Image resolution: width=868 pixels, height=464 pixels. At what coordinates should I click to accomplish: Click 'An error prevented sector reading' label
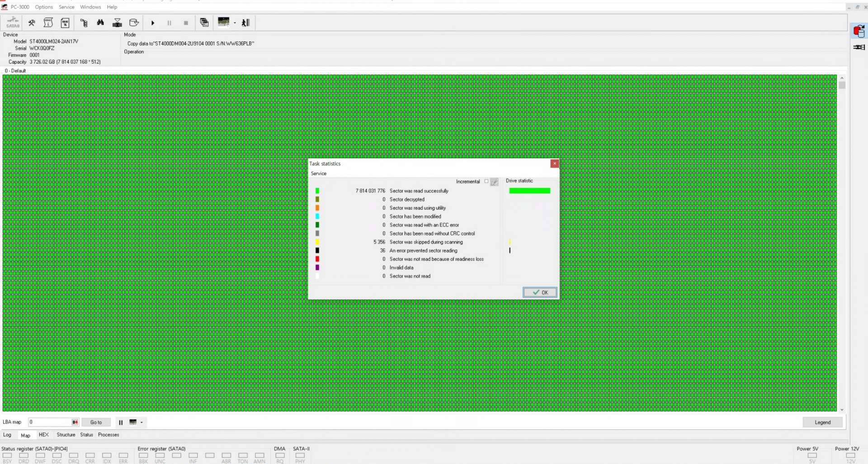[x=423, y=251]
